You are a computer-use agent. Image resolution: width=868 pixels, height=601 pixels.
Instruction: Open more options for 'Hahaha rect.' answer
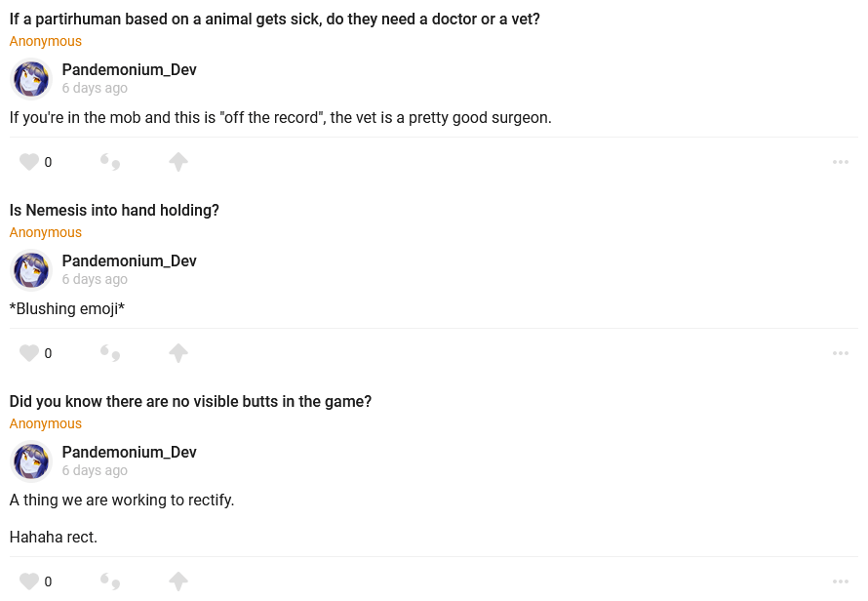(x=841, y=581)
